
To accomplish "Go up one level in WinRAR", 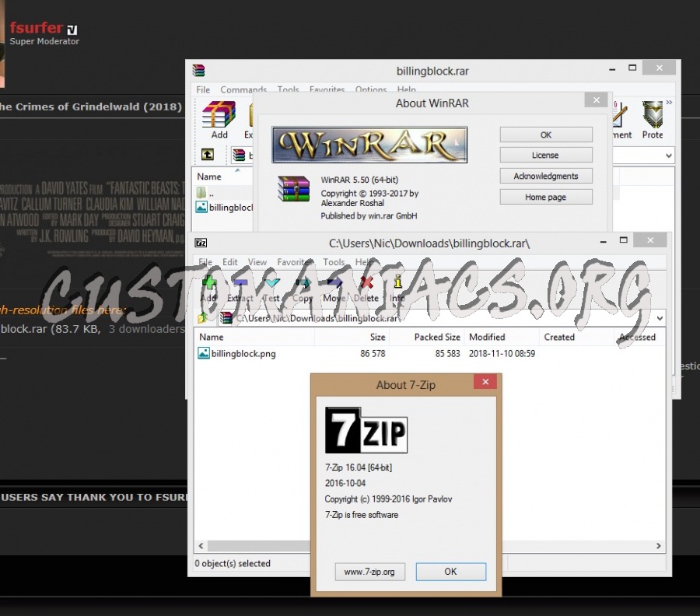I will tap(207, 155).
